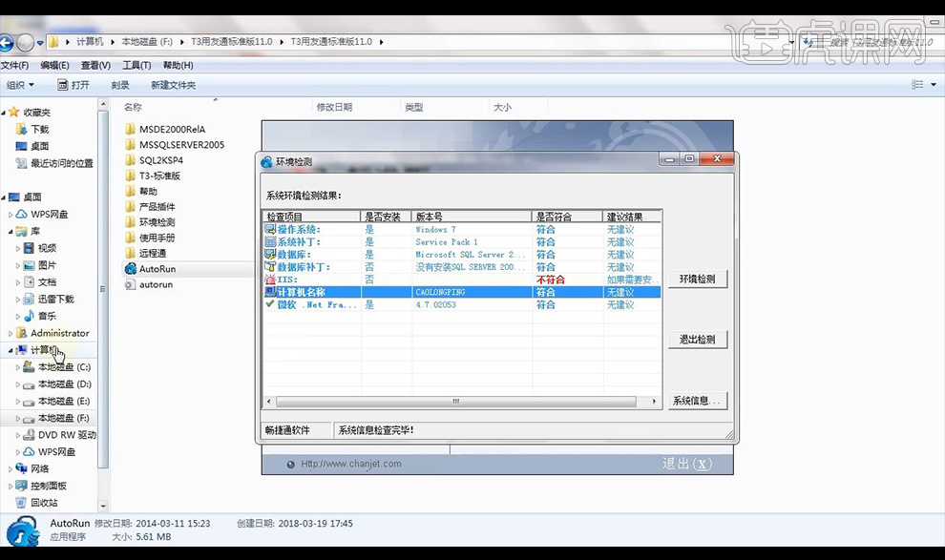Click 新建文件夹 in Explorer toolbar
Screen dimensions: 945x560
[173, 85]
